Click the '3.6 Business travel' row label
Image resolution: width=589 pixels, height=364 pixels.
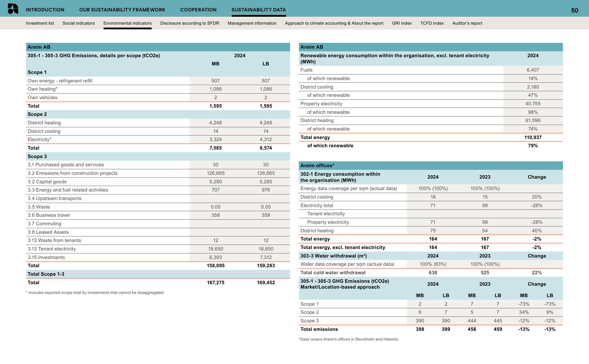(49, 215)
